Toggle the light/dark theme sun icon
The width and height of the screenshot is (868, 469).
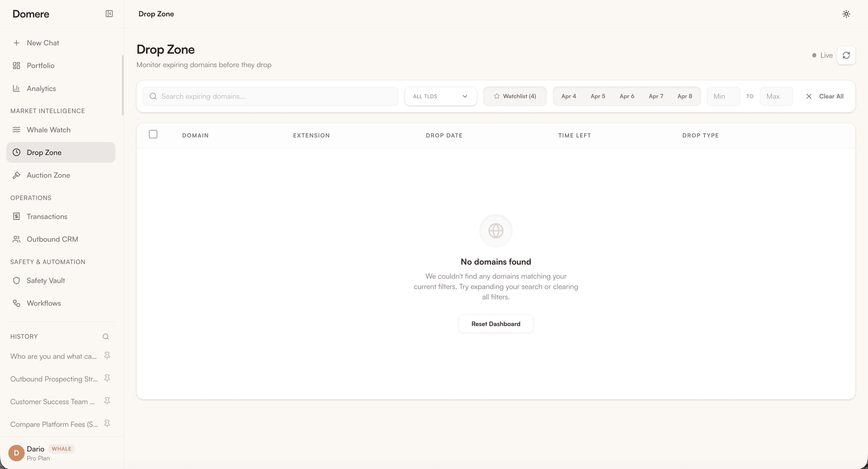(846, 14)
